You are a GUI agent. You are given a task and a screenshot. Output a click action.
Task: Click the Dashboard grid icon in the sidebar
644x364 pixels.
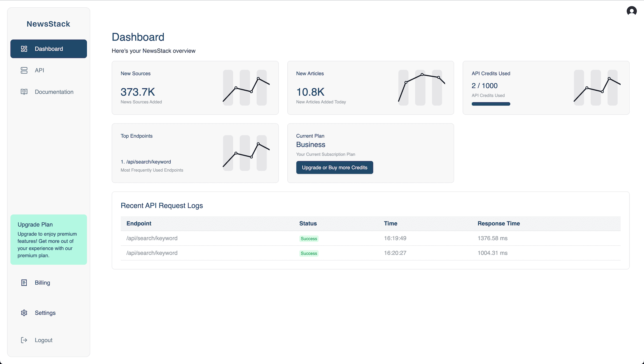click(x=24, y=49)
